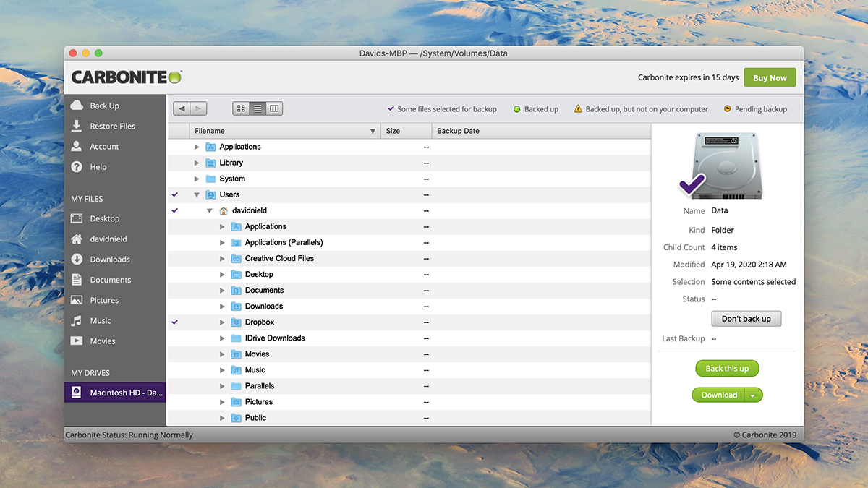Select the Music note icon in sidebar
This screenshot has height=488, width=868.
pyautogui.click(x=75, y=320)
